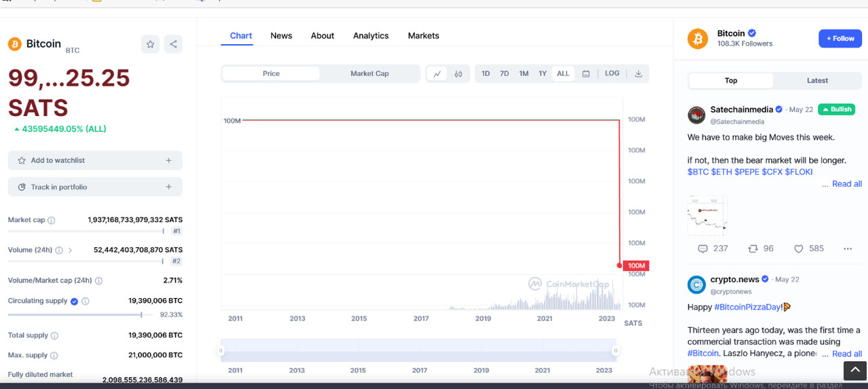Image resolution: width=868 pixels, height=389 pixels.
Task: Click volume rank #2 badge
Action: [x=176, y=261]
